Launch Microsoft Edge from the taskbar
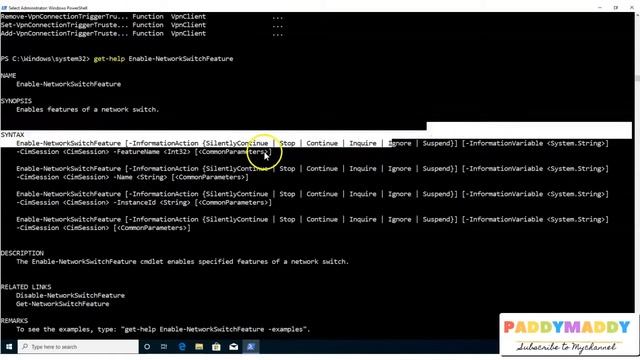This screenshot has height=360, width=640. (x=182, y=347)
